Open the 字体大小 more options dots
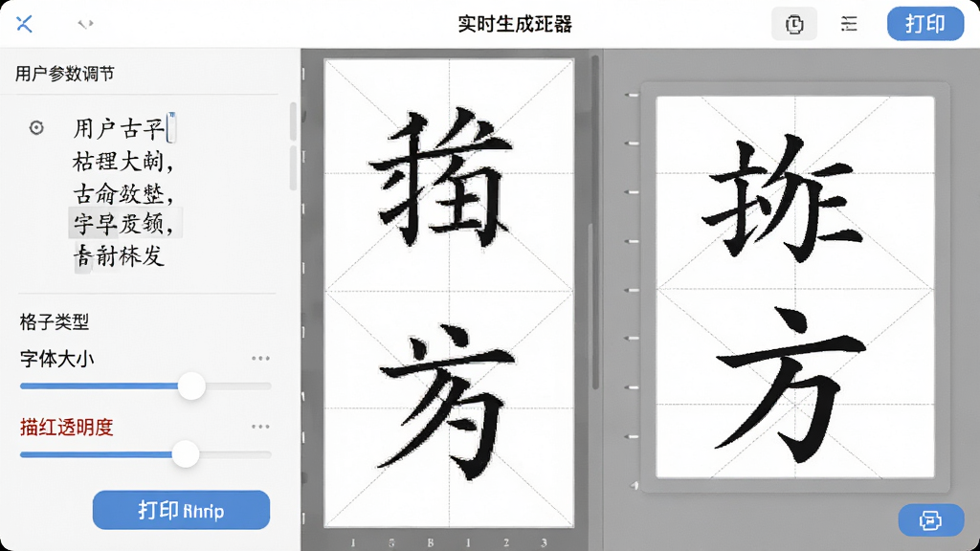 (260, 359)
